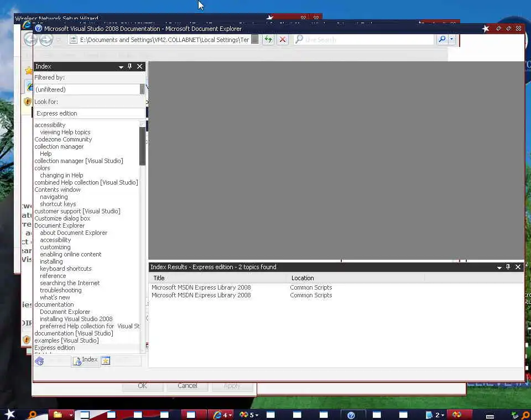The width and height of the screenshot is (531, 420).
Task: Click the Index list vertical scrollbar thumb
Action: tap(142, 146)
